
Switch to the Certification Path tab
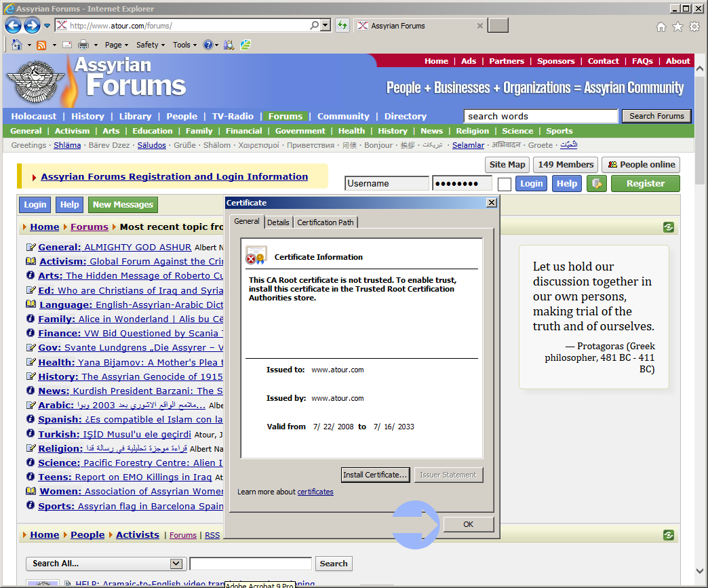click(325, 222)
